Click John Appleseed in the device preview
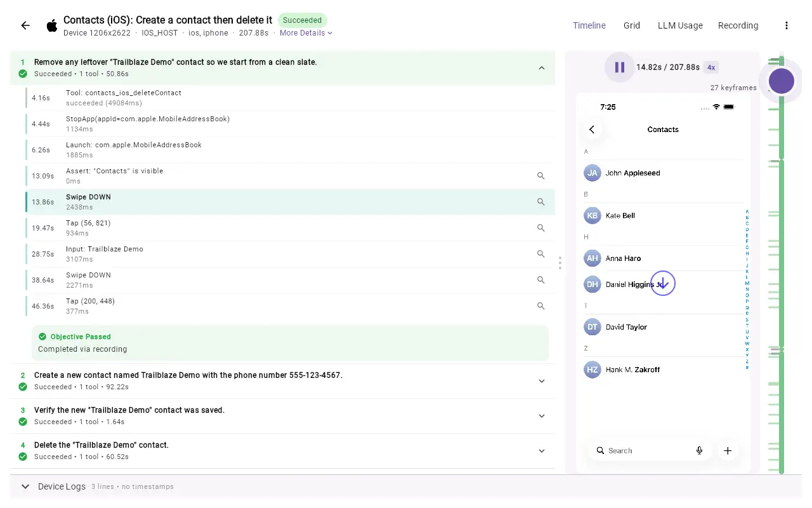812x508 pixels. pos(632,173)
